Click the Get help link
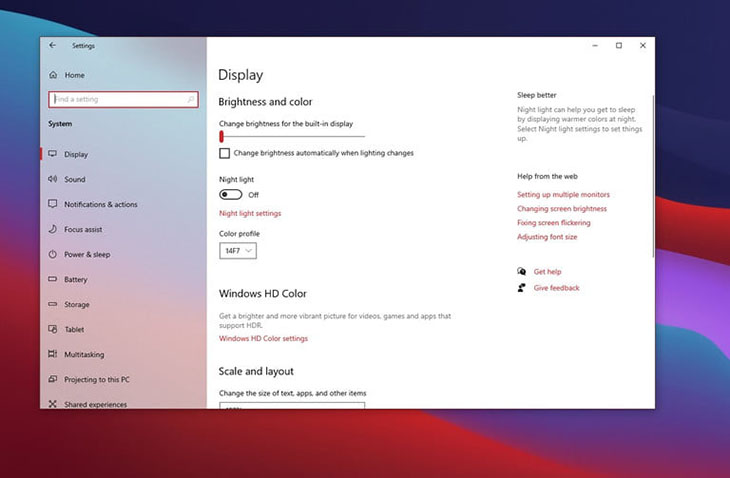730x478 pixels. click(x=547, y=271)
